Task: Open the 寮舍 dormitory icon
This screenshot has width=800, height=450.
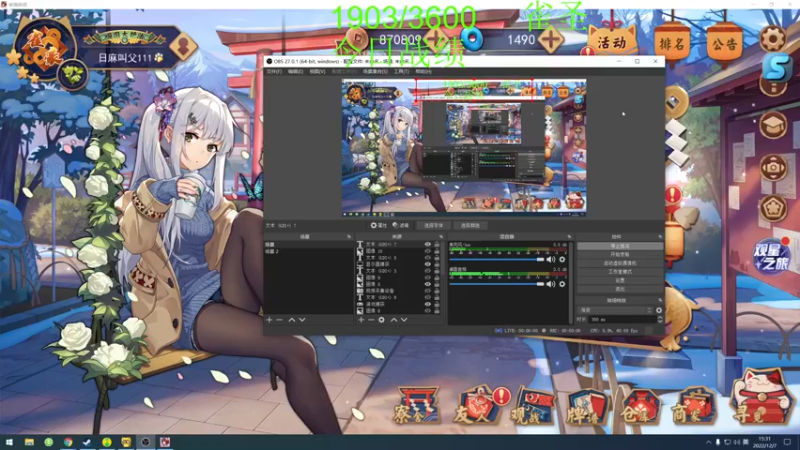Action: click(417, 406)
